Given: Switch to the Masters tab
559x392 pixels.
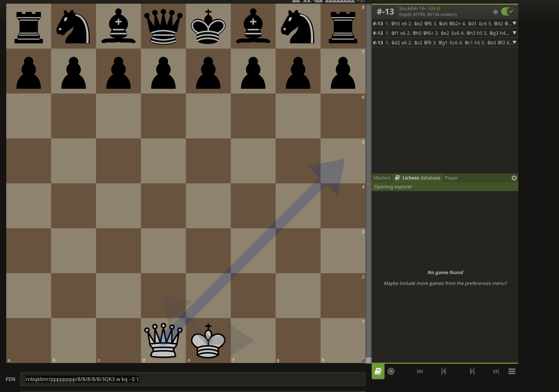Looking at the screenshot, I should point(382,178).
